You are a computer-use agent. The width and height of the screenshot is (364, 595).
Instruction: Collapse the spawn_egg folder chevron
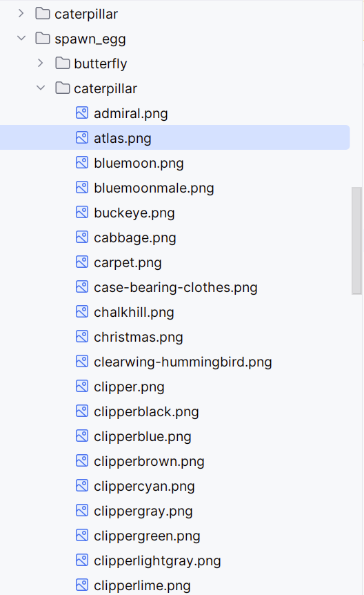point(21,38)
